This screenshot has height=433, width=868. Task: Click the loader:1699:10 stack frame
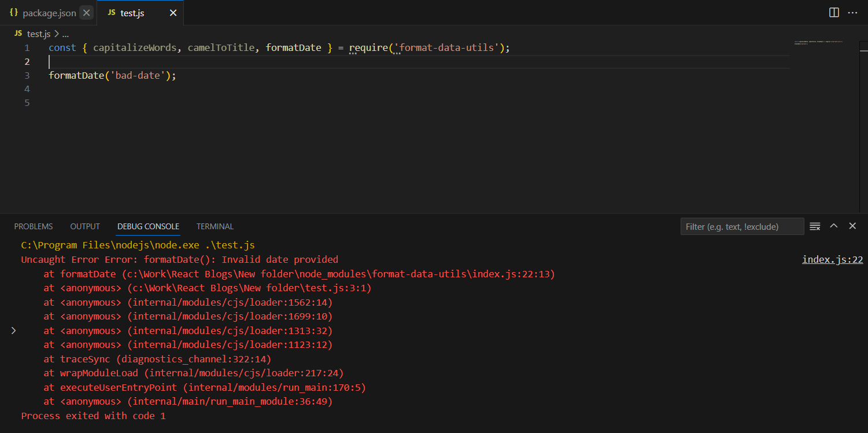[x=188, y=317]
